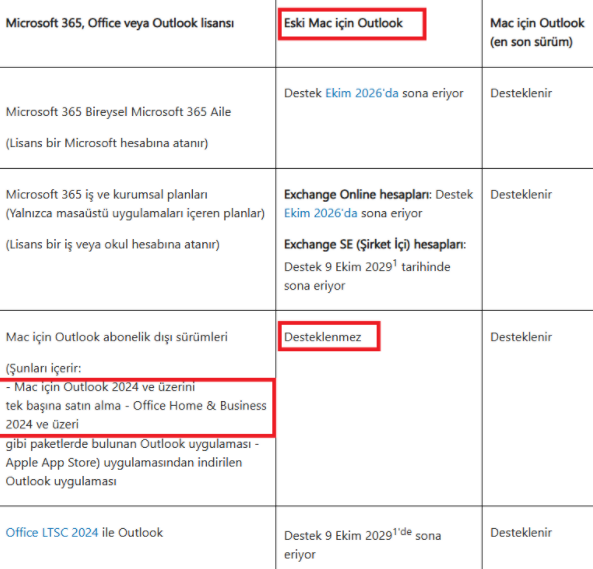Click '(Lisans bir iş veya okul hesabına atanır)' text
The image size is (593, 569).
tap(112, 244)
